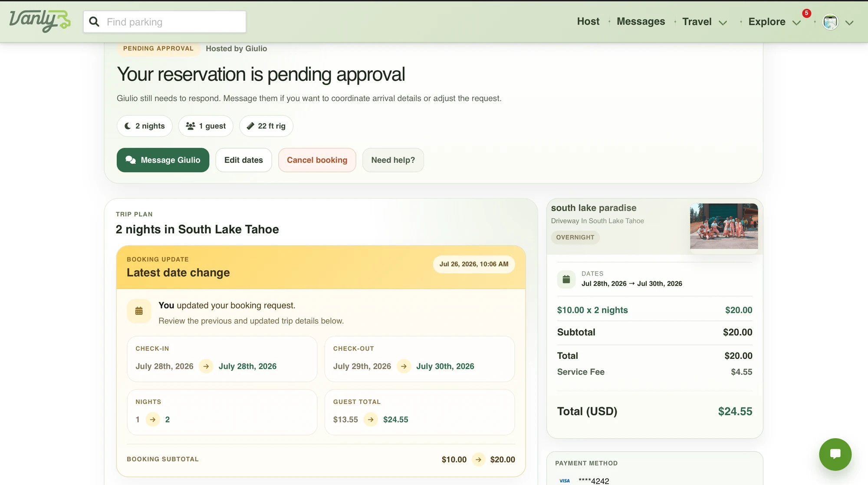The height and width of the screenshot is (485, 868).
Task: Click the search magnifier icon
Action: [x=94, y=22]
